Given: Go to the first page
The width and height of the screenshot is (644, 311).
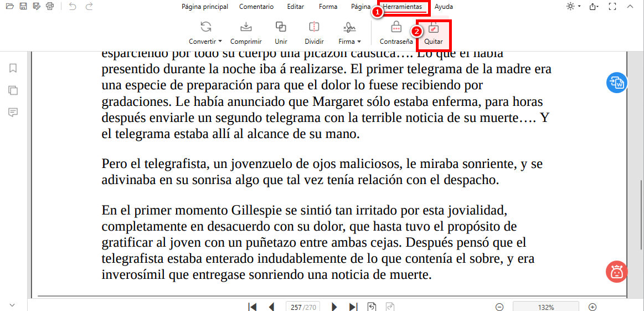Looking at the screenshot, I should point(253,307).
